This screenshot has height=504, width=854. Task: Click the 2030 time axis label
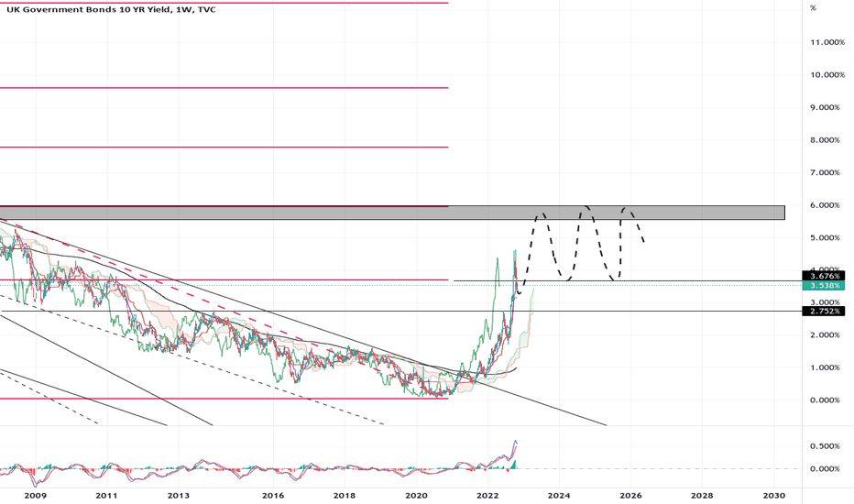[774, 495]
